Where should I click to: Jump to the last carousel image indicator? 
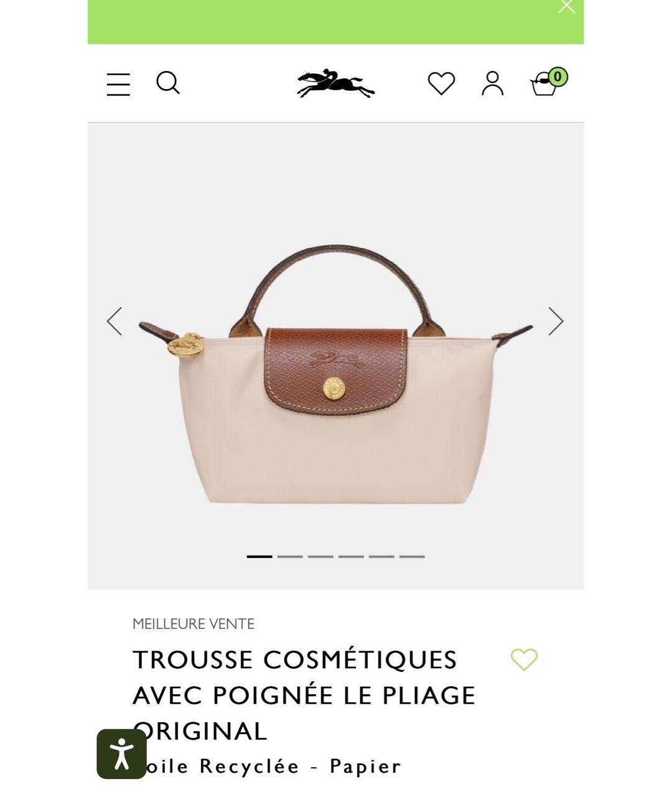(412, 556)
